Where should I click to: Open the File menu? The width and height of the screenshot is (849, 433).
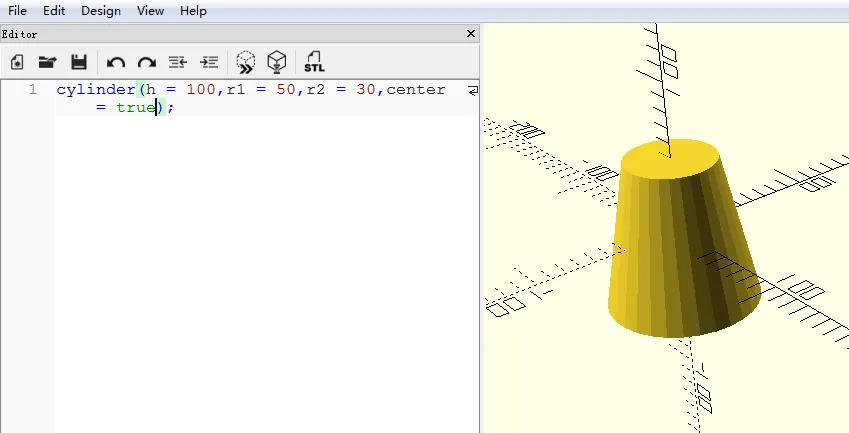(x=17, y=11)
